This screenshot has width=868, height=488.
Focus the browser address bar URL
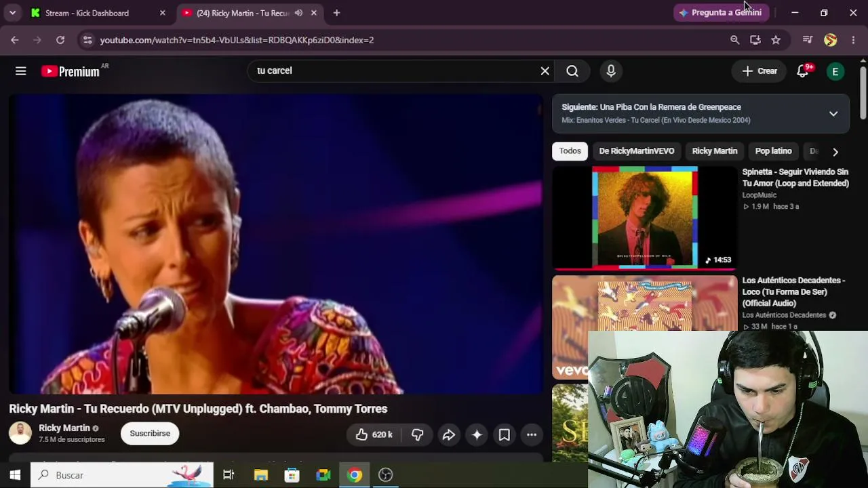[237, 40]
